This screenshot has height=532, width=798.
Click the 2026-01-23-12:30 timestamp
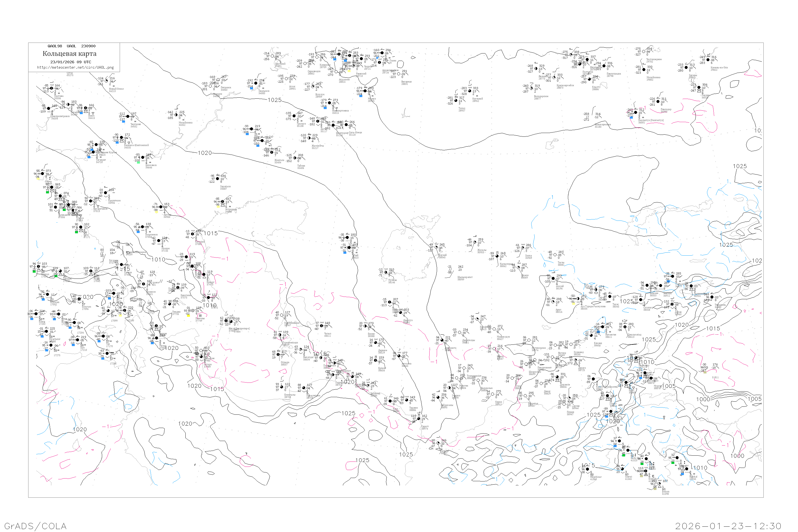pos(728,526)
